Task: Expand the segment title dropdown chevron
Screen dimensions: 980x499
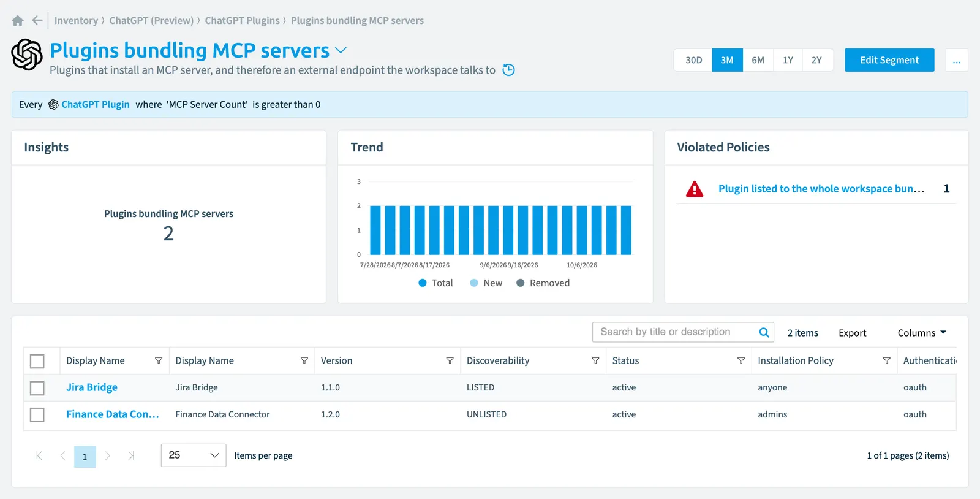Action: pyautogui.click(x=341, y=50)
